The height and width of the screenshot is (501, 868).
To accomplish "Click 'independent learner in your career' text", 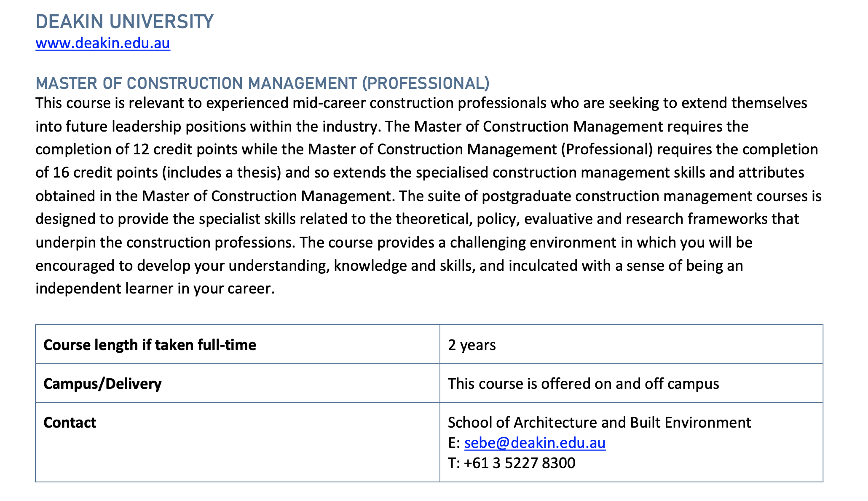I will [x=154, y=288].
